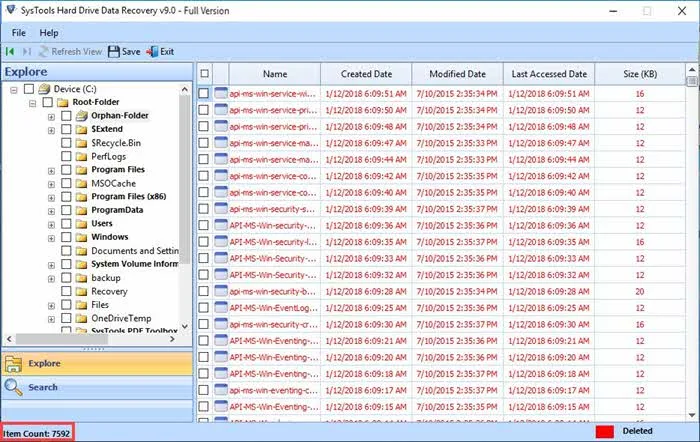Switch to the Explore pane tab
The width and height of the screenshot is (700, 442).
97,363
